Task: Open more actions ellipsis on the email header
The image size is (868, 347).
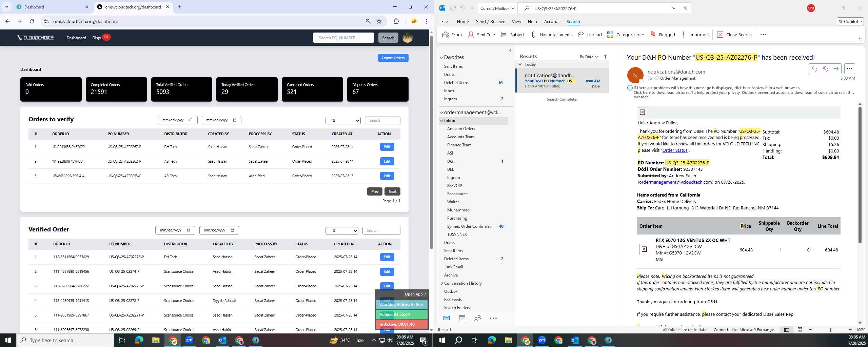Action: click(849, 69)
